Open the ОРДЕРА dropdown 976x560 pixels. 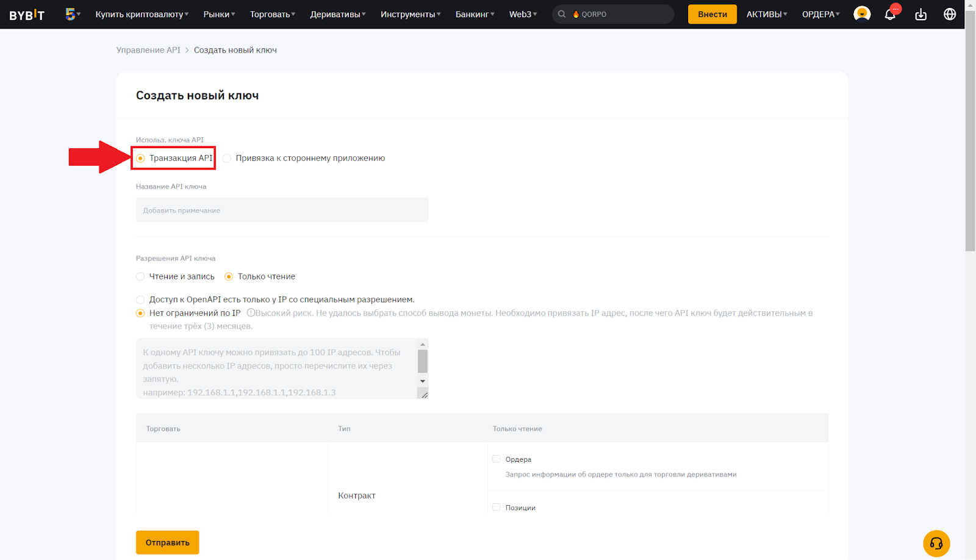[x=821, y=14]
